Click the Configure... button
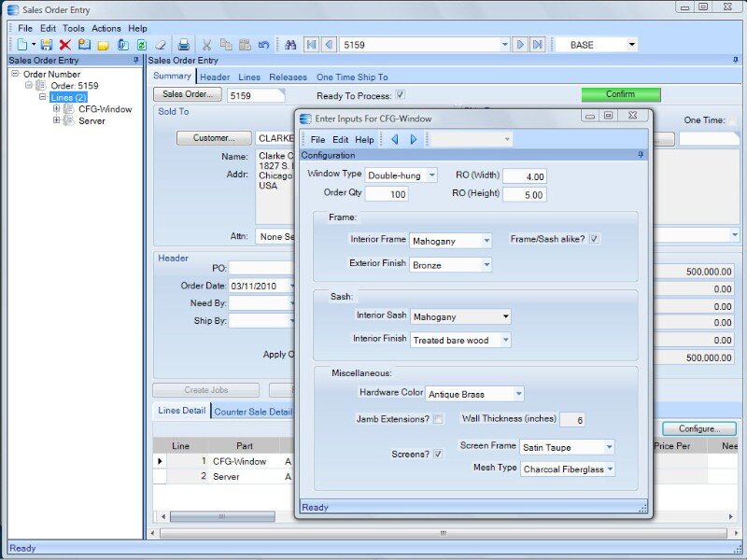747x560 pixels. coord(698,428)
